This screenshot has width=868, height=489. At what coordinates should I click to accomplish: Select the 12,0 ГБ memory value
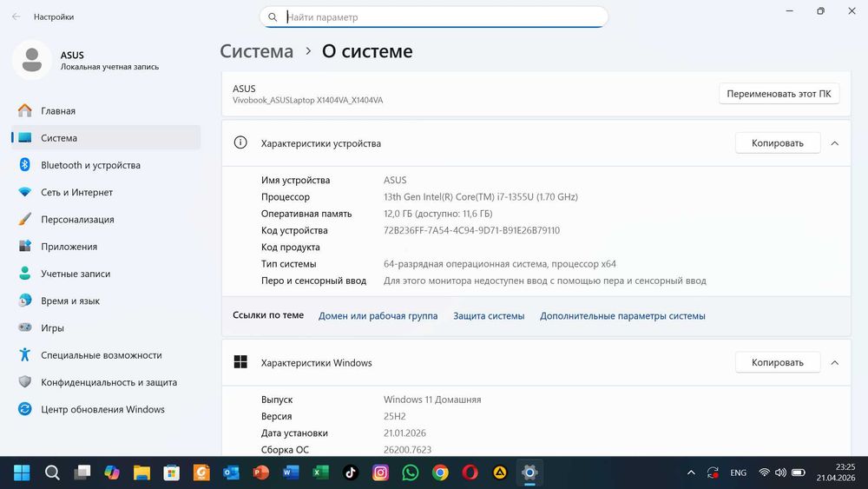(x=437, y=214)
